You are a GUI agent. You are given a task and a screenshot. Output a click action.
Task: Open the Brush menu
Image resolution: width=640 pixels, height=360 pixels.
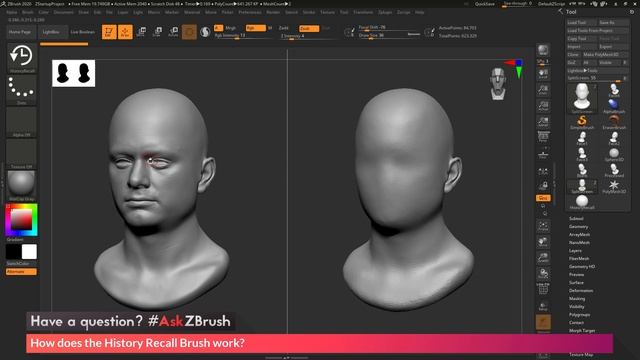[28, 12]
